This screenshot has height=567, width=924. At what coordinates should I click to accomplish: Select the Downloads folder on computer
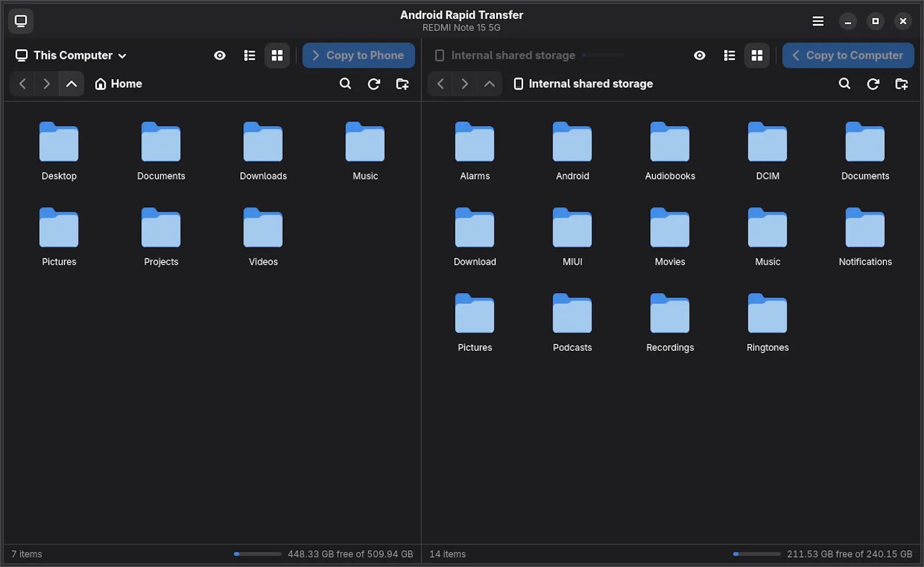263,151
